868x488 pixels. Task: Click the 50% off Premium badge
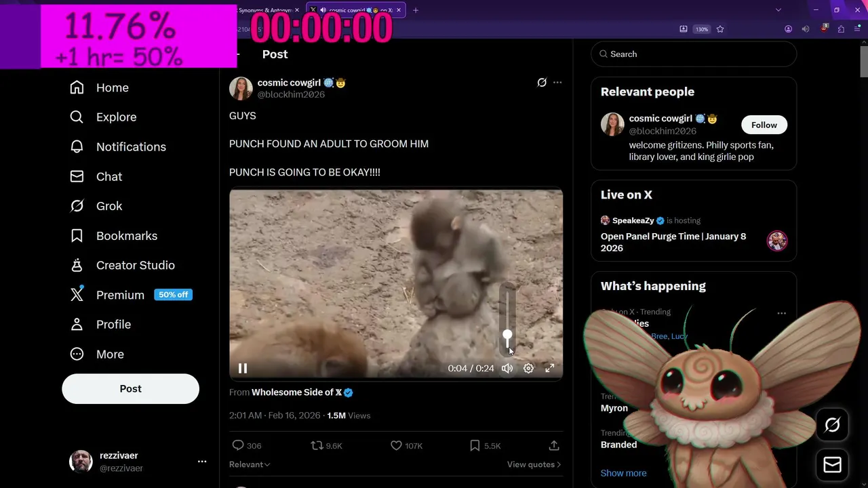(174, 295)
